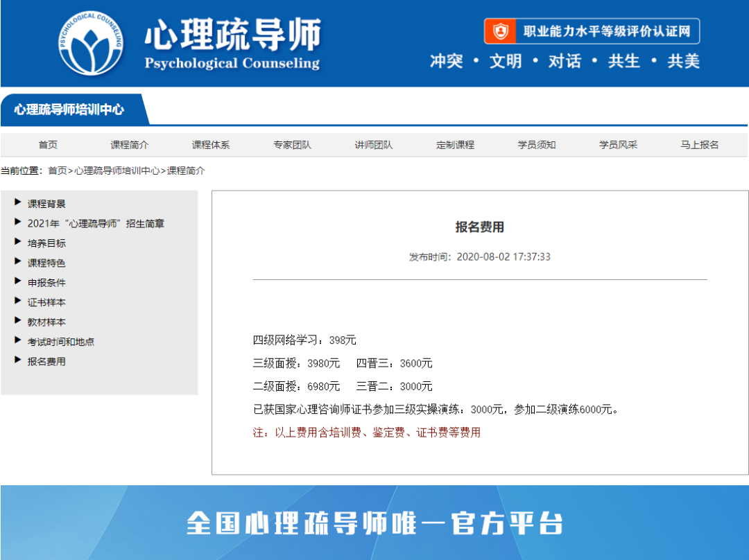The image size is (749, 560).
Task: Click line about 已获国家心理咨询师证书
Action: tap(436, 409)
